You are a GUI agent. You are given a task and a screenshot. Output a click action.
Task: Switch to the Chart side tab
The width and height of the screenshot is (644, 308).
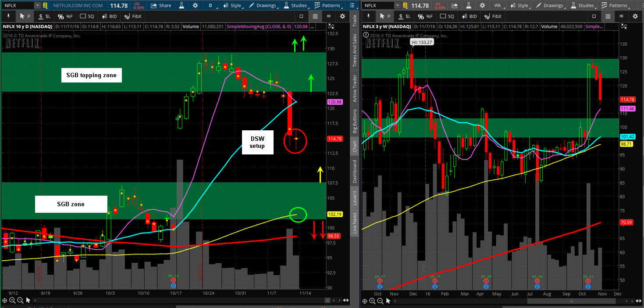tap(355, 147)
